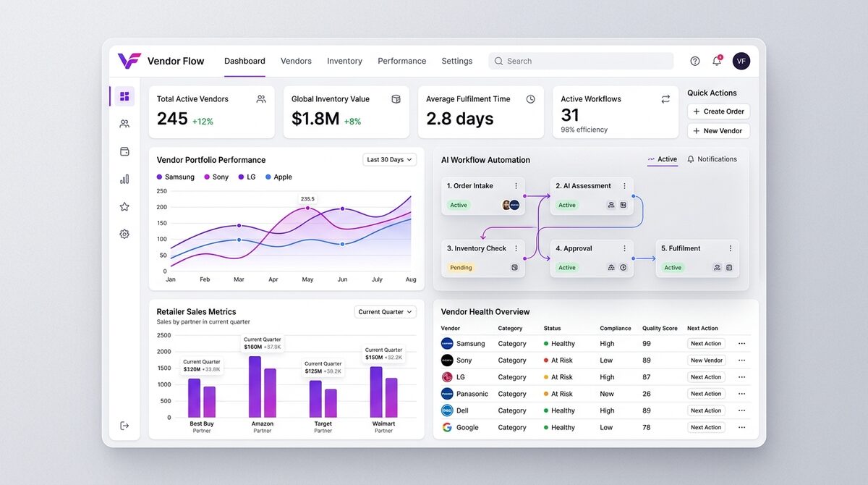
Task: Open Approval step three-dot menu
Action: pos(624,248)
